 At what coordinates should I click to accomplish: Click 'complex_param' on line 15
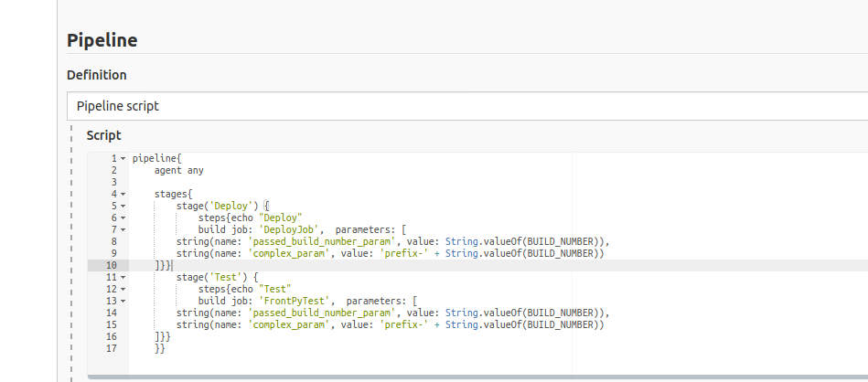coord(288,324)
